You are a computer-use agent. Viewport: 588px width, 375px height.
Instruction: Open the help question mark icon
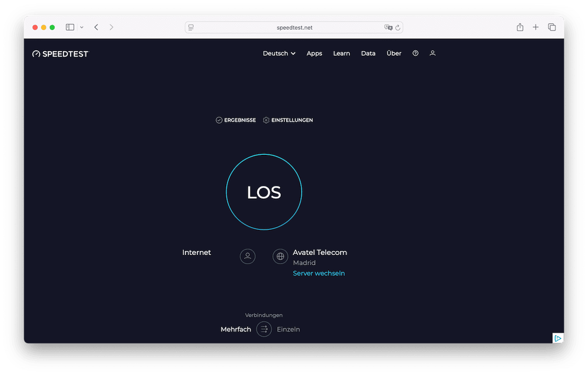click(x=415, y=53)
